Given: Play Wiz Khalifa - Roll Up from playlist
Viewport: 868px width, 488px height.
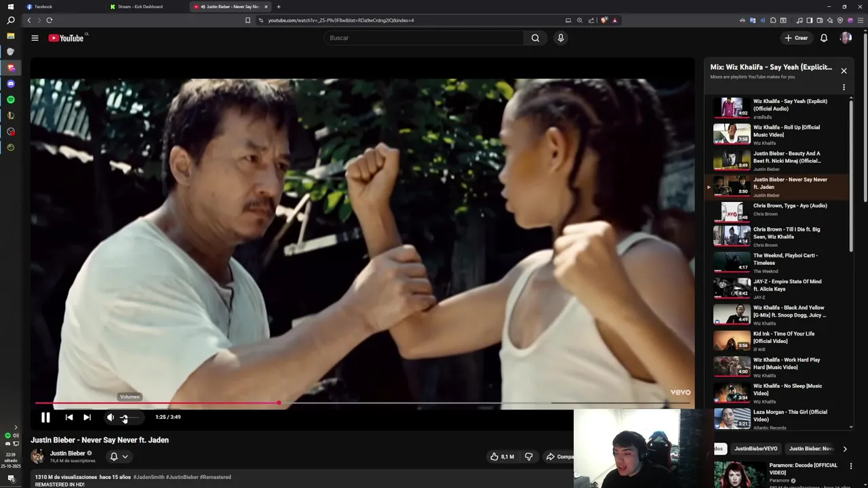Looking at the screenshot, I should pos(776,134).
